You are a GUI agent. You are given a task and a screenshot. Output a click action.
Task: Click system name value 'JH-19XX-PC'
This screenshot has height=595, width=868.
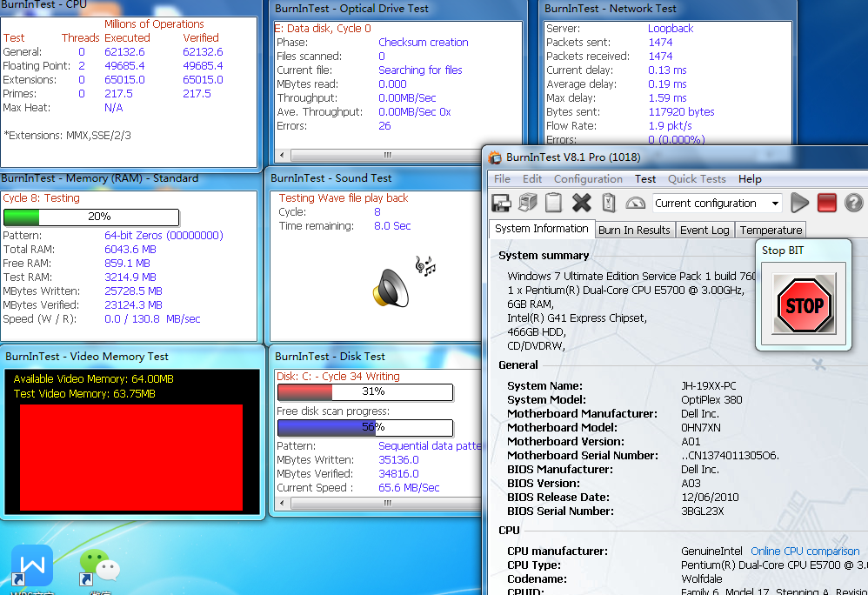click(x=708, y=385)
